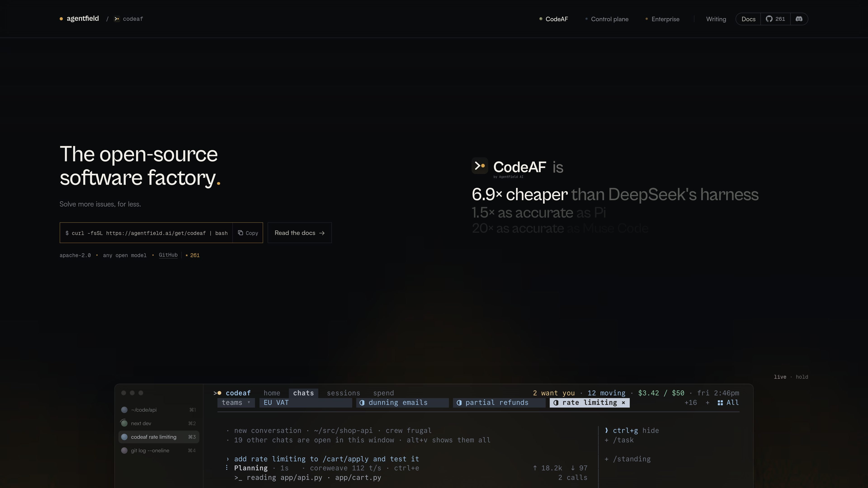The width and height of the screenshot is (868, 488).
Task: Click the ~/code/api session avatar
Action: click(x=124, y=410)
